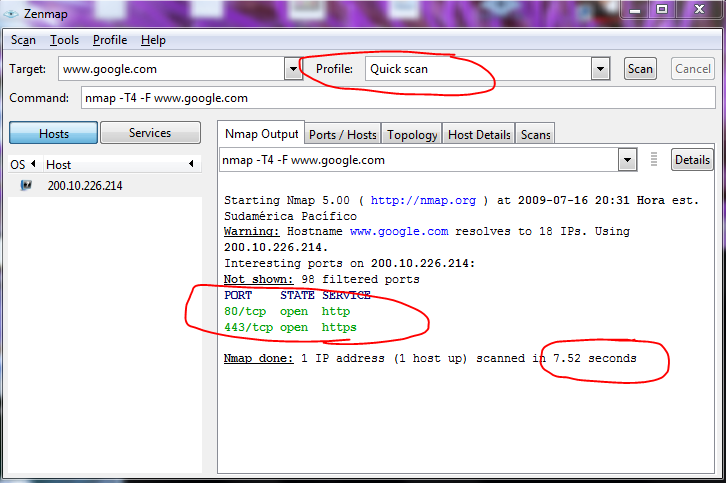Click the Host column sort arrow

pyautogui.click(x=191, y=164)
